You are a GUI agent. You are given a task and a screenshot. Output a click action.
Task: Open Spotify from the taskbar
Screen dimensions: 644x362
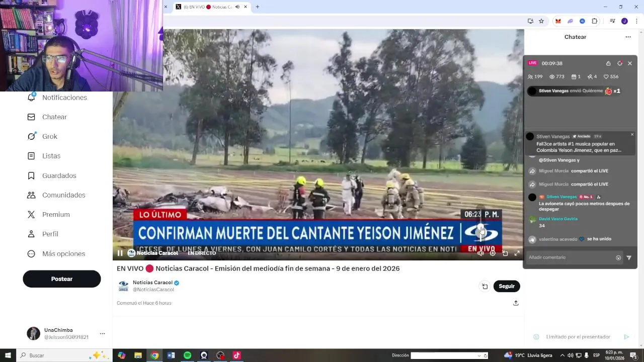point(187,355)
